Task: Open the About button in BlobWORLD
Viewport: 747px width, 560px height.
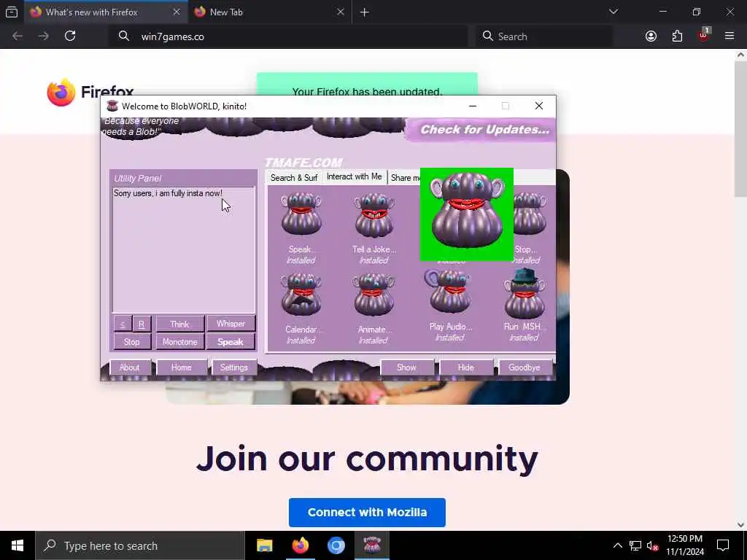Action: coord(130,367)
